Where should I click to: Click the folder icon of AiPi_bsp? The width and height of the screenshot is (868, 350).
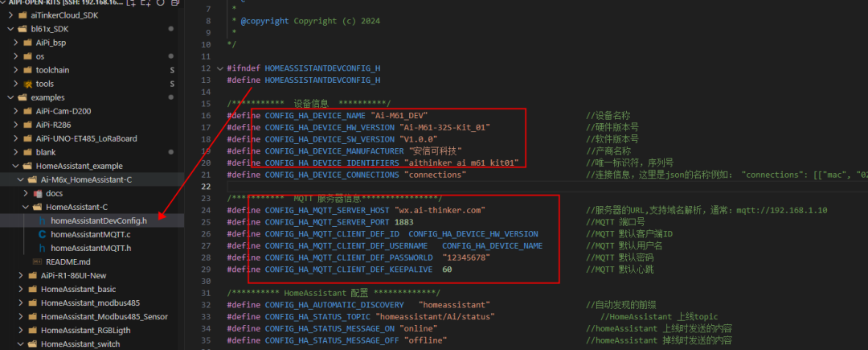tap(27, 43)
